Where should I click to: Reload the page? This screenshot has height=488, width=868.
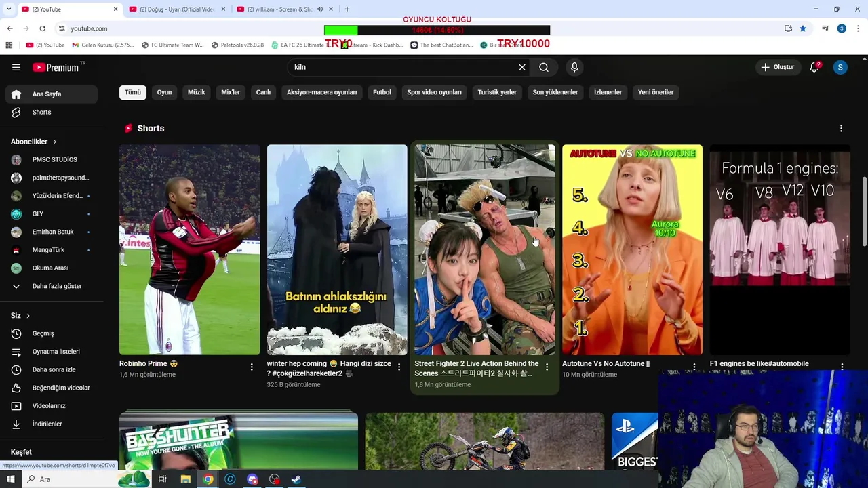42,28
